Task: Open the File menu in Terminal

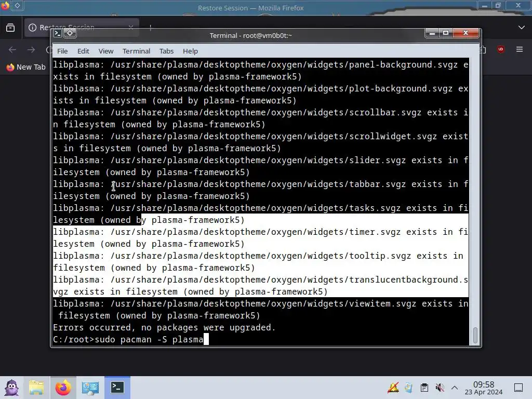Action: [62, 51]
